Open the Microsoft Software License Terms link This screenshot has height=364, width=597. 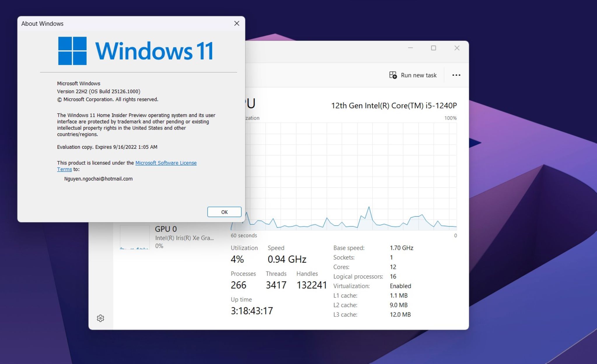point(166,163)
